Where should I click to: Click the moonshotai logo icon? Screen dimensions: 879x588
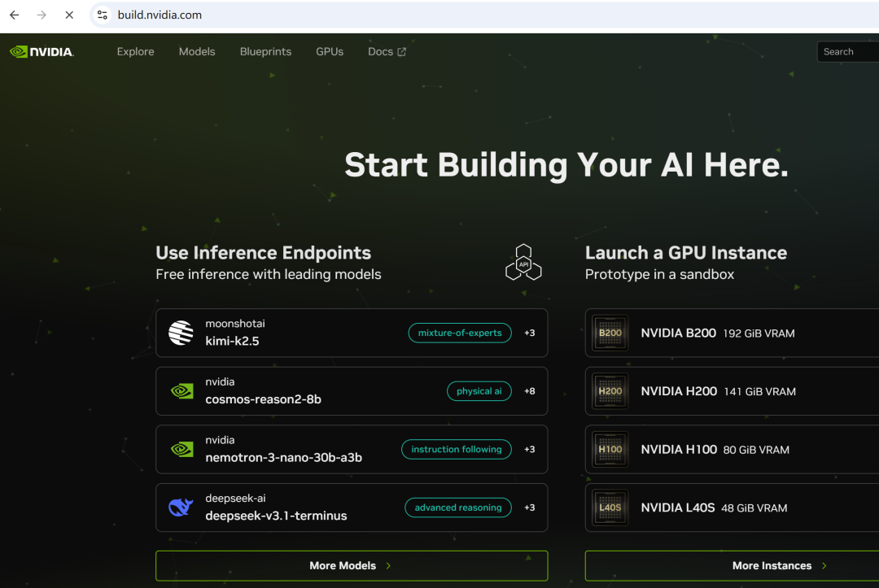coord(181,333)
